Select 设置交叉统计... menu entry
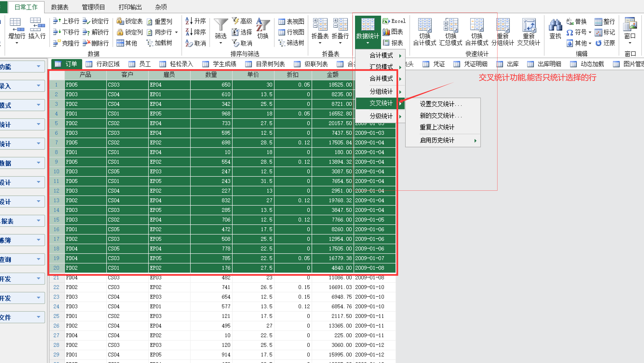 click(x=441, y=104)
